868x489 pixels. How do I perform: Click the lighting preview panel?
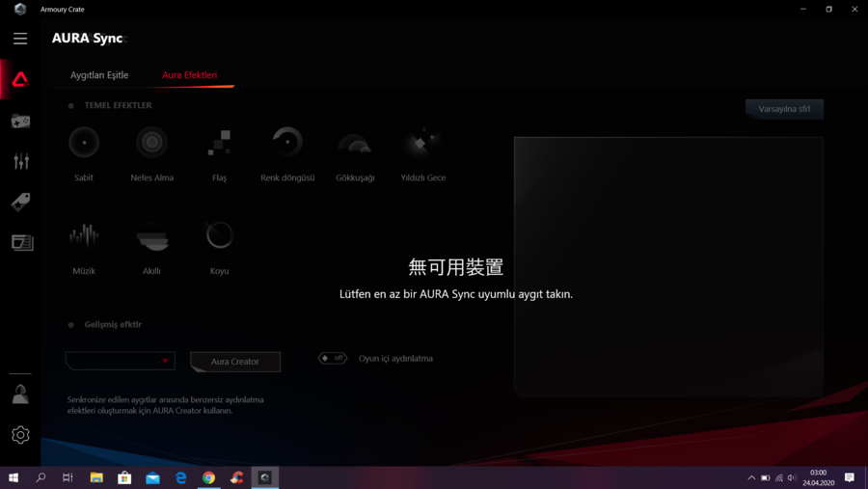pyautogui.click(x=668, y=267)
